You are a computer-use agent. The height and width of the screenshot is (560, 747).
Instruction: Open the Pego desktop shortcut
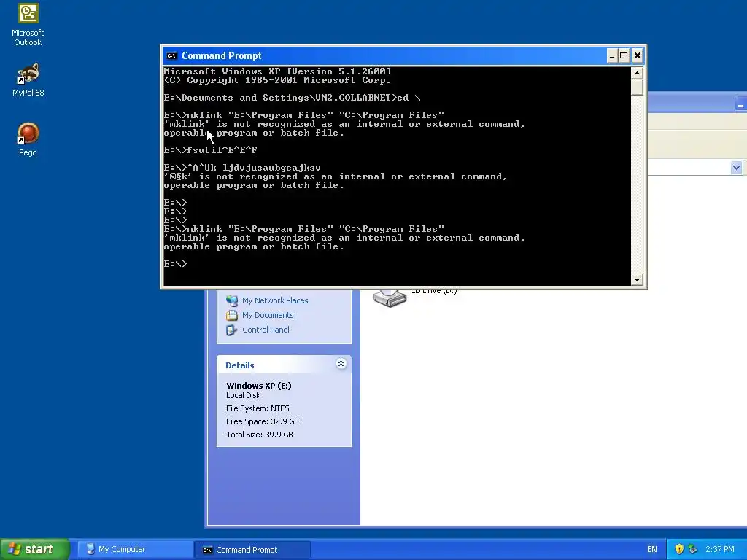pos(28,139)
